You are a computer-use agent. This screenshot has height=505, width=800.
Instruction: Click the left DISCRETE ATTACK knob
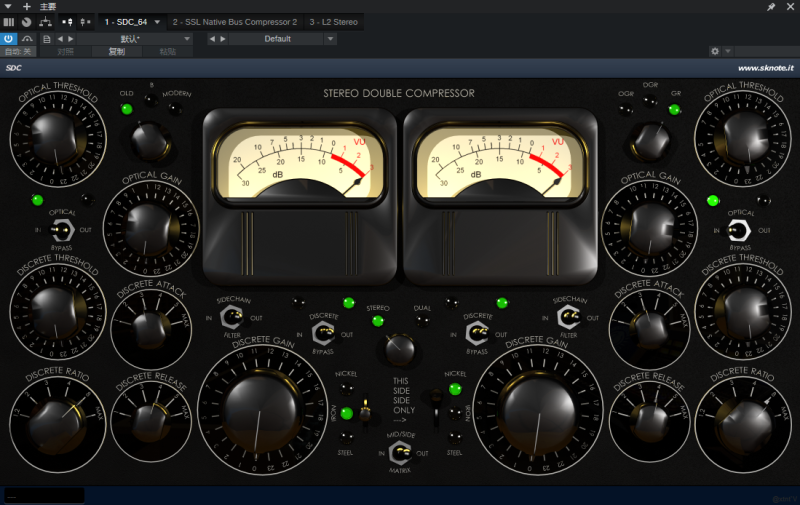tap(150, 329)
